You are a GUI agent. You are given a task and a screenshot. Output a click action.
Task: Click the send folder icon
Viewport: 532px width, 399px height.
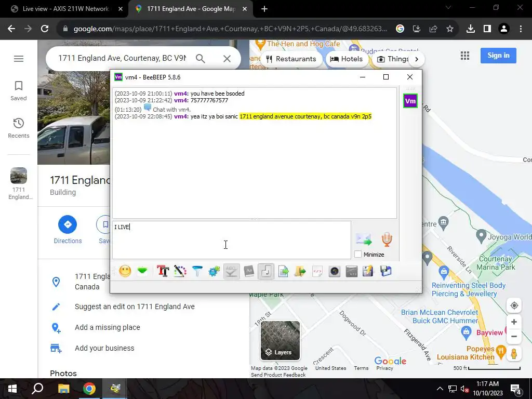tap(300, 271)
